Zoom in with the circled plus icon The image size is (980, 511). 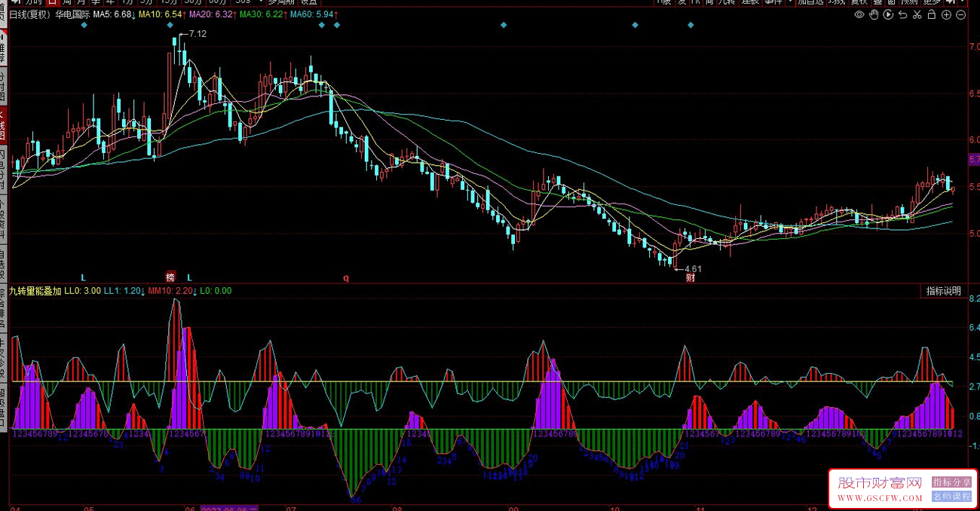click(x=946, y=14)
